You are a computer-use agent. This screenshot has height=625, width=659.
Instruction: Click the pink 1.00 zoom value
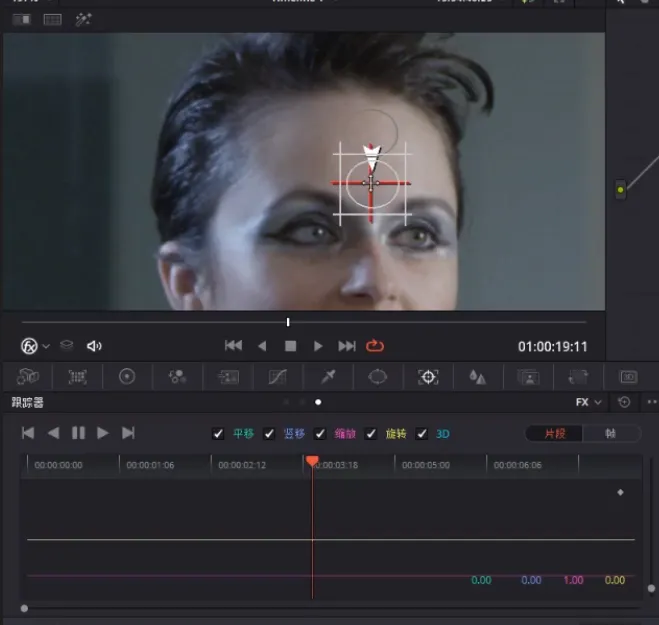pos(573,580)
